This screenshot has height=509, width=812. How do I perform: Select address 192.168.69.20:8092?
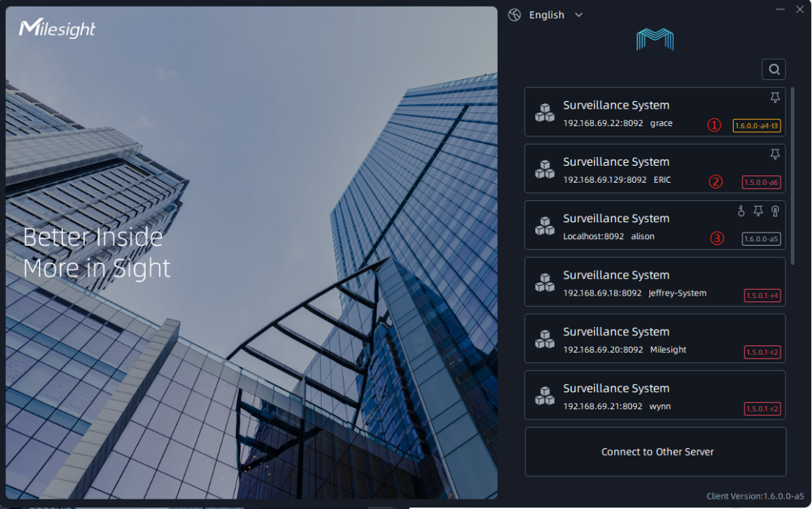pyautogui.click(x=603, y=350)
